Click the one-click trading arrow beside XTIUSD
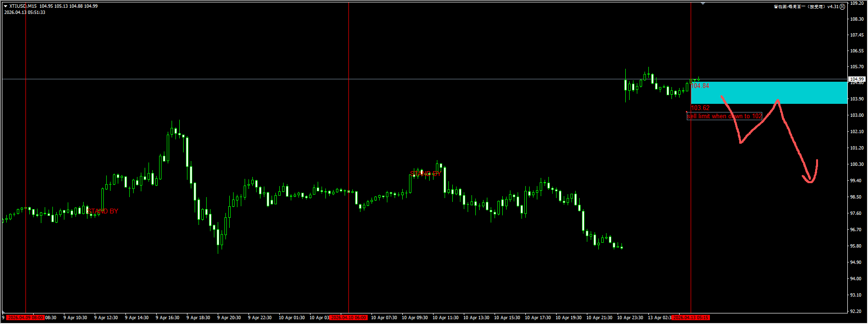 point(5,6)
